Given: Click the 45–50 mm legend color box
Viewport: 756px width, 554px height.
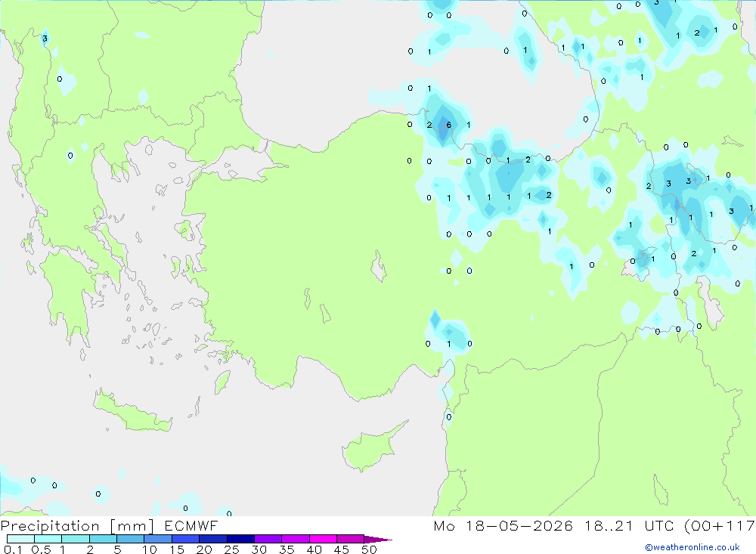Looking at the screenshot, I should (351, 539).
